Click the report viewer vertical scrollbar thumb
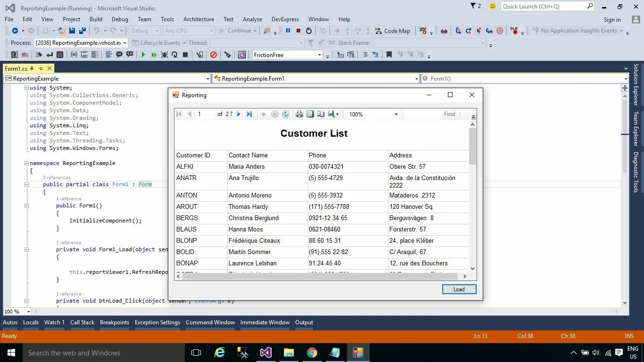The height and width of the screenshot is (362, 644). (x=473, y=146)
